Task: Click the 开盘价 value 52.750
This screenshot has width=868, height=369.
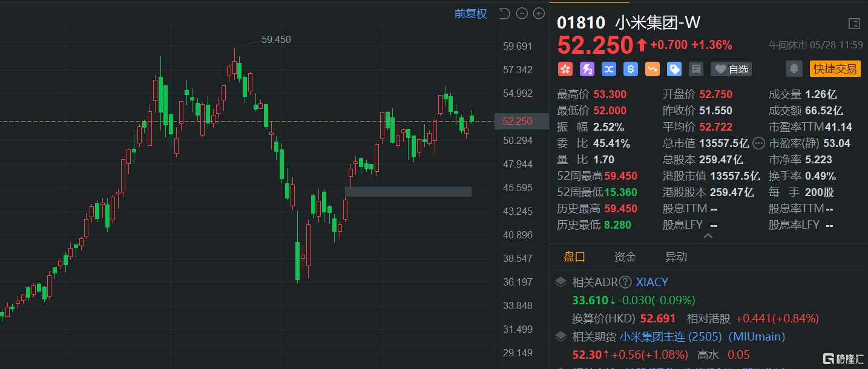Action: tap(715, 94)
